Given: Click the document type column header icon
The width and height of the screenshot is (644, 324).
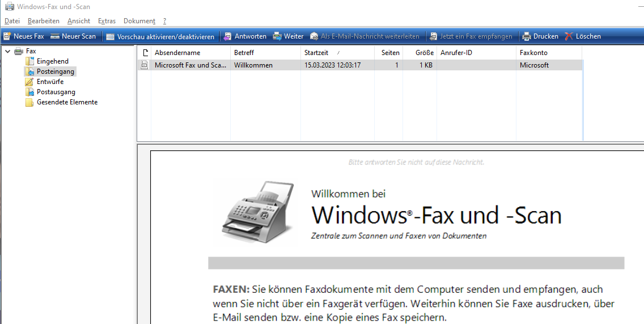Looking at the screenshot, I should [145, 53].
